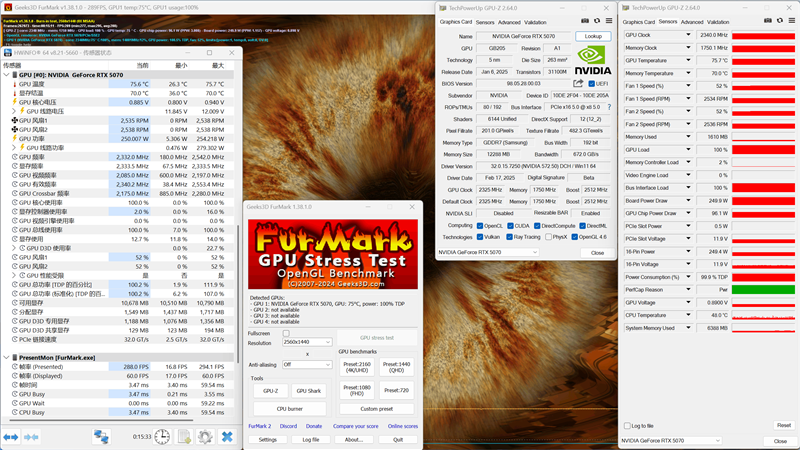800x450 pixels.
Task: Reset the HWiNFO elapsed-time clock icon
Action: click(x=162, y=437)
